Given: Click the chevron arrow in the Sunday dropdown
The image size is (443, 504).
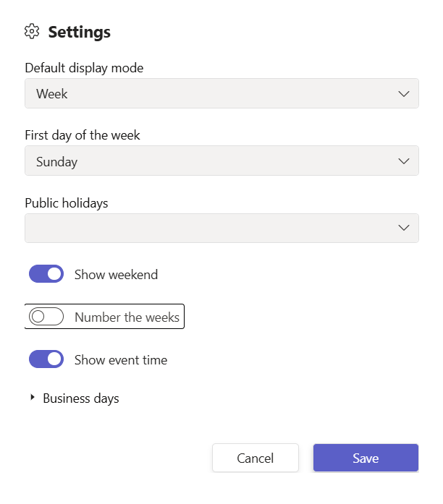Looking at the screenshot, I should (x=404, y=161).
